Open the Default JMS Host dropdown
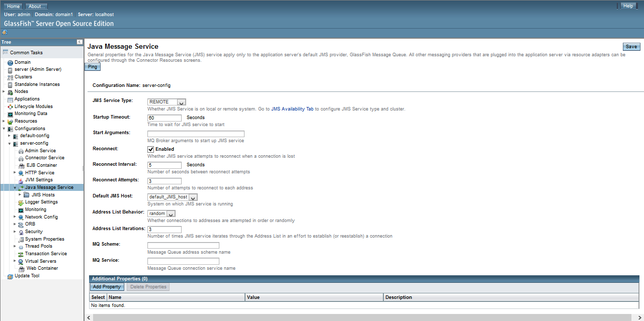This screenshot has height=321, width=644. pyautogui.click(x=172, y=197)
